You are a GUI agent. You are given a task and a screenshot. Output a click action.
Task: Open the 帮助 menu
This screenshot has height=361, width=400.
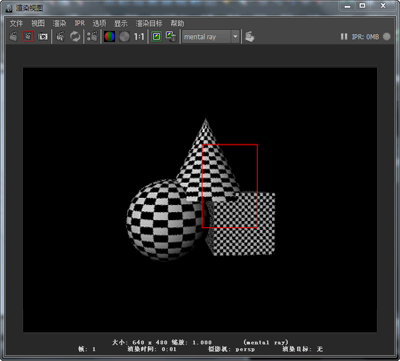click(x=177, y=23)
